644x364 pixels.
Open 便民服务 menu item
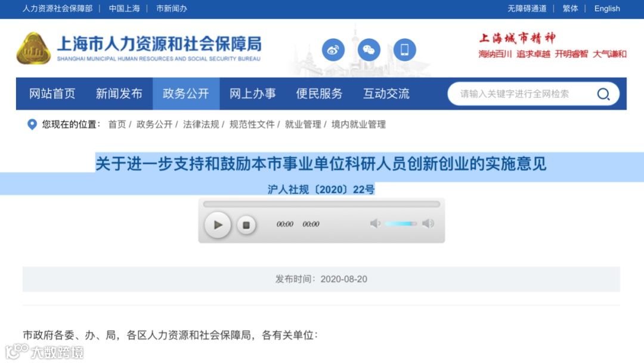[320, 94]
